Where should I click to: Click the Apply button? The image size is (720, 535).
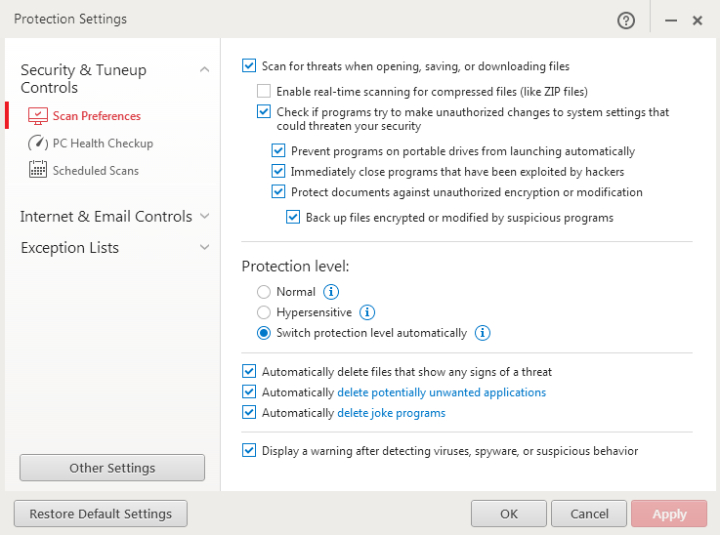click(669, 513)
